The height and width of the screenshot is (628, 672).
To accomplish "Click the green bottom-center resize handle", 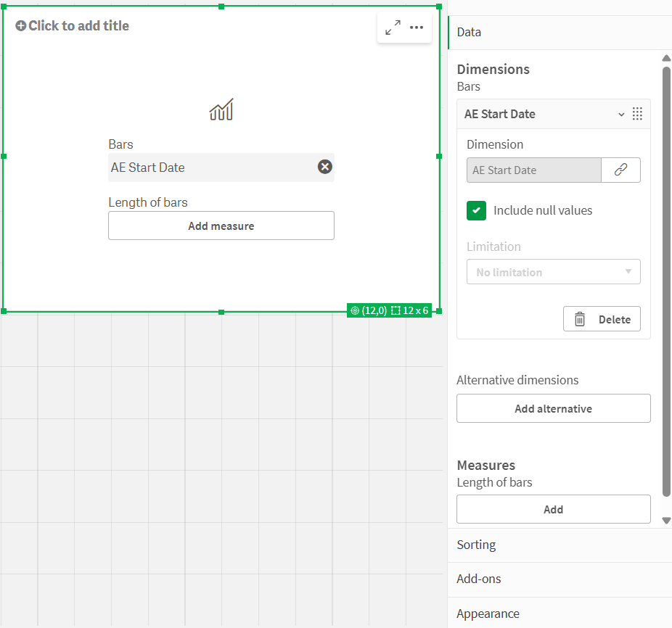I will click(221, 313).
